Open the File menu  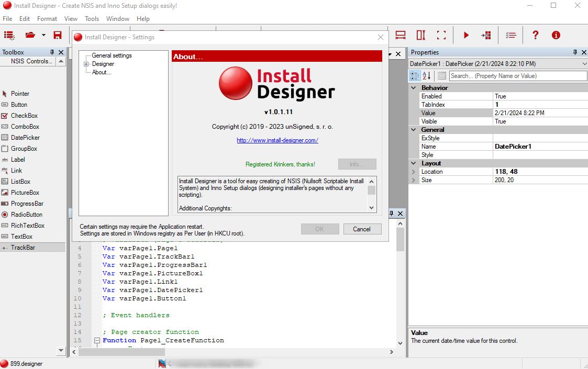[x=7, y=19]
